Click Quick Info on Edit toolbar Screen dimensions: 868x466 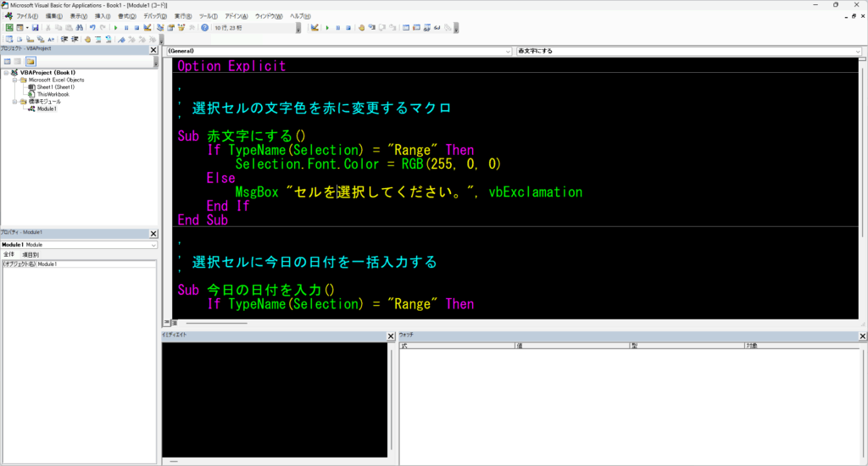pyautogui.click(x=30, y=39)
